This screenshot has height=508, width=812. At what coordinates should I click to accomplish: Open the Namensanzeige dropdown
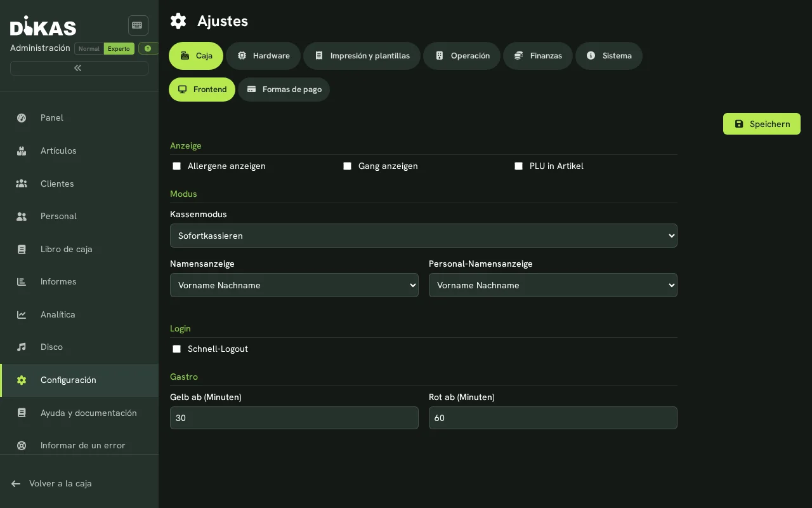tap(294, 285)
